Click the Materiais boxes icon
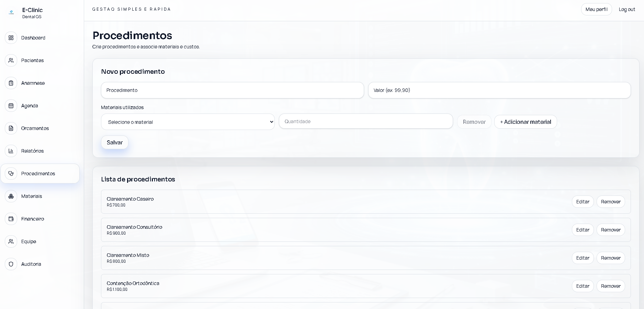Image resolution: width=644 pixels, height=309 pixels. [11, 196]
